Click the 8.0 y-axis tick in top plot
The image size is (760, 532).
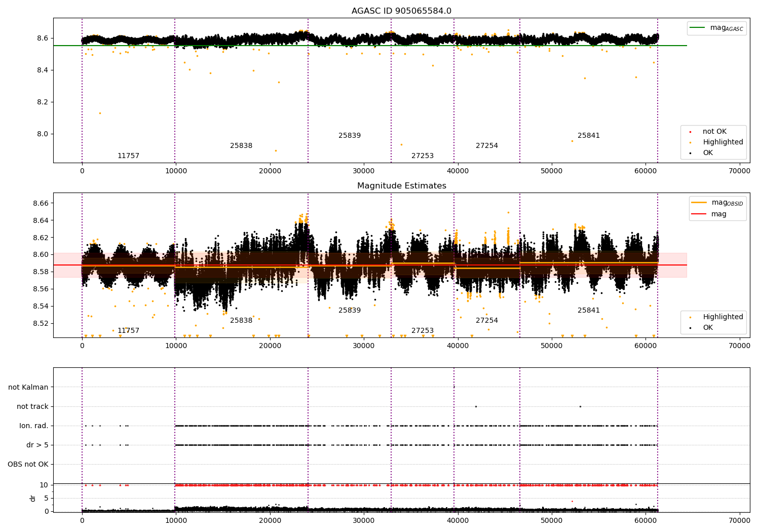click(42, 134)
